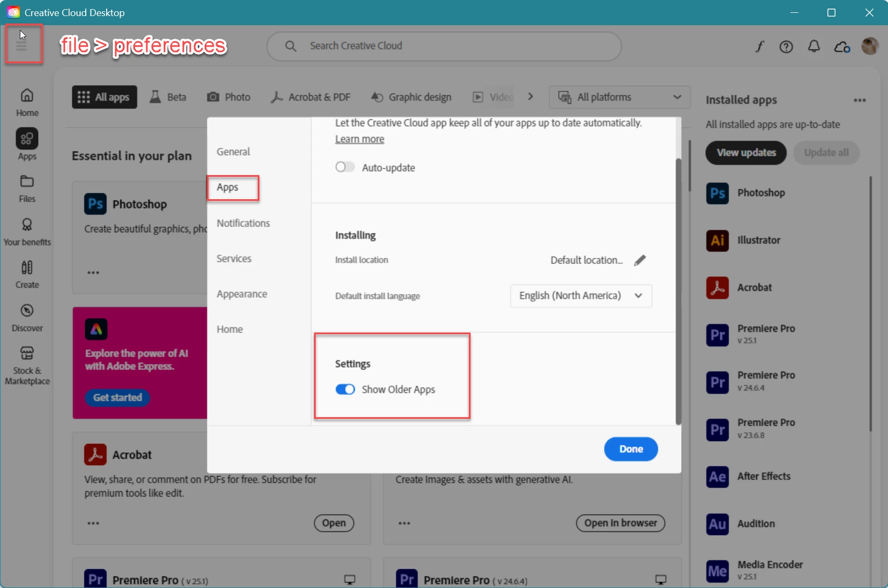Open the notifications bell icon

[x=814, y=47]
